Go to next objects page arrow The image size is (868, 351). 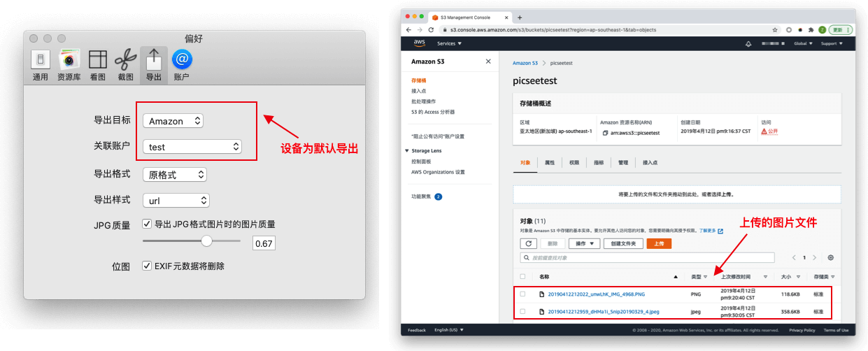click(x=815, y=258)
